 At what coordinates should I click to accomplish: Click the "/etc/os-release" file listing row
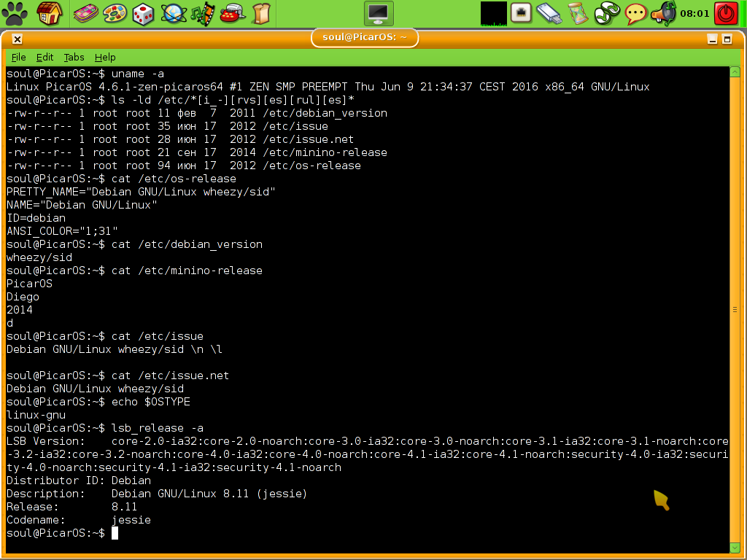pyautogui.click(x=184, y=166)
